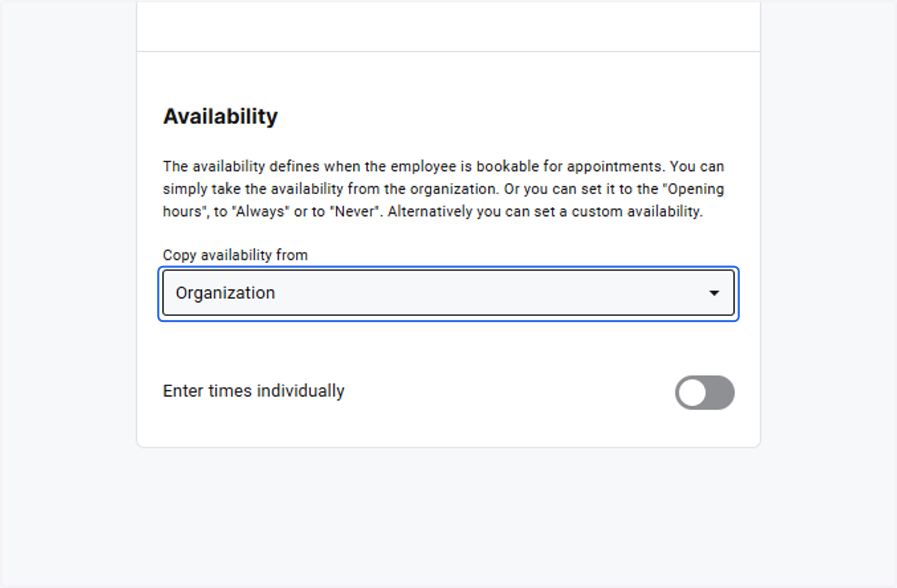Click the 'Copy availability from' label
The image size is (897, 588).
[x=235, y=255]
